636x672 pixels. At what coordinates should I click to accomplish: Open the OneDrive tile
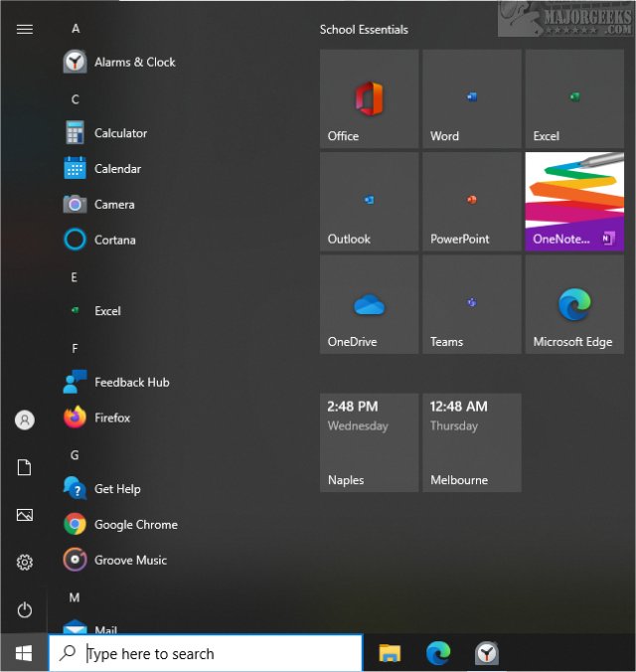pyautogui.click(x=369, y=304)
